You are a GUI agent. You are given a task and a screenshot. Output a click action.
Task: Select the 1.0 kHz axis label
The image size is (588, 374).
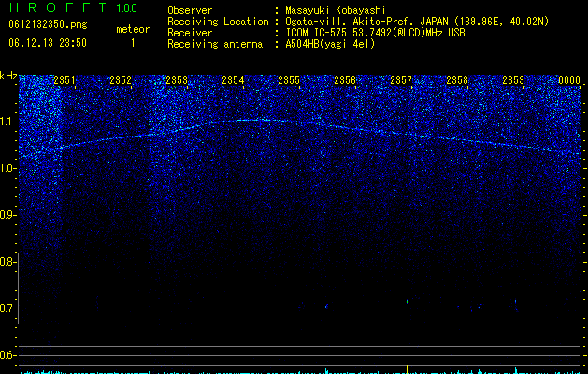tap(7, 168)
